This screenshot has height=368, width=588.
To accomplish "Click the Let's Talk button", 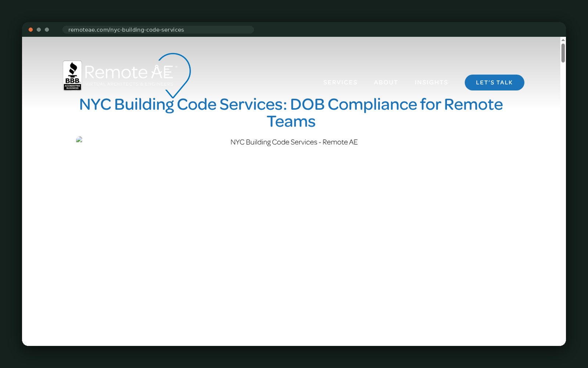I will click(494, 82).
